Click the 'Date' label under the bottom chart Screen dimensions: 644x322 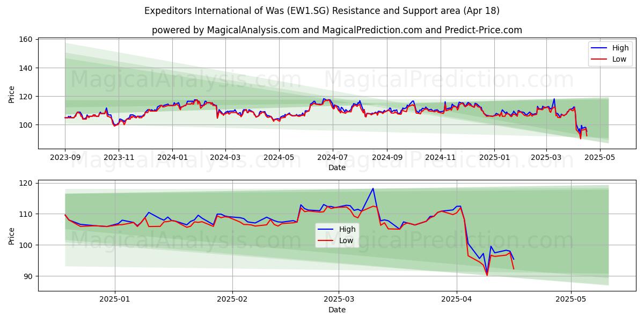pyautogui.click(x=337, y=310)
